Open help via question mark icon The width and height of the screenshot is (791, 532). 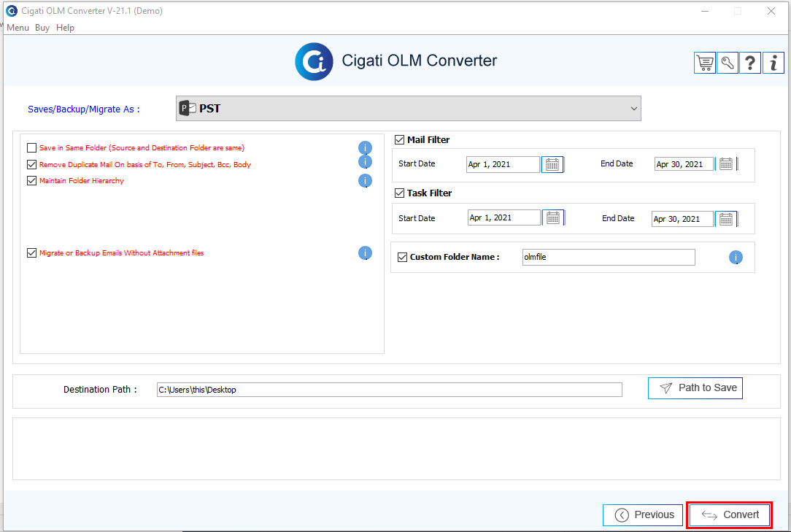tap(750, 63)
